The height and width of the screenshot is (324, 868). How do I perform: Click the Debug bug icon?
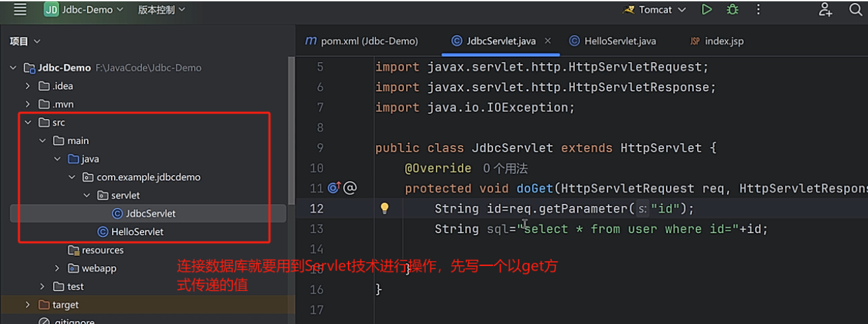[732, 9]
